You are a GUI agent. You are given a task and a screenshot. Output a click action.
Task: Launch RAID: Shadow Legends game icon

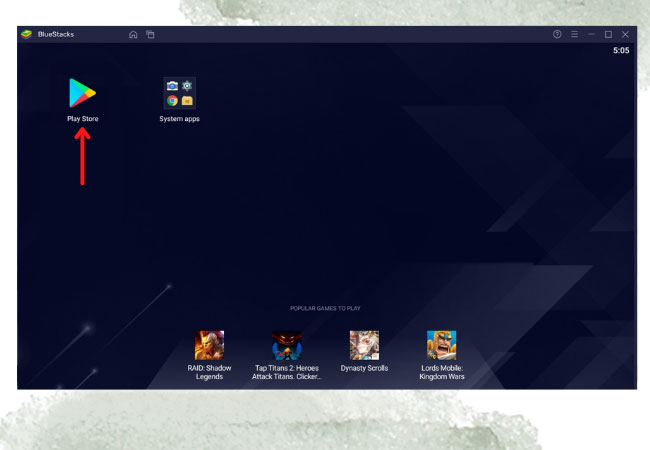pyautogui.click(x=209, y=345)
